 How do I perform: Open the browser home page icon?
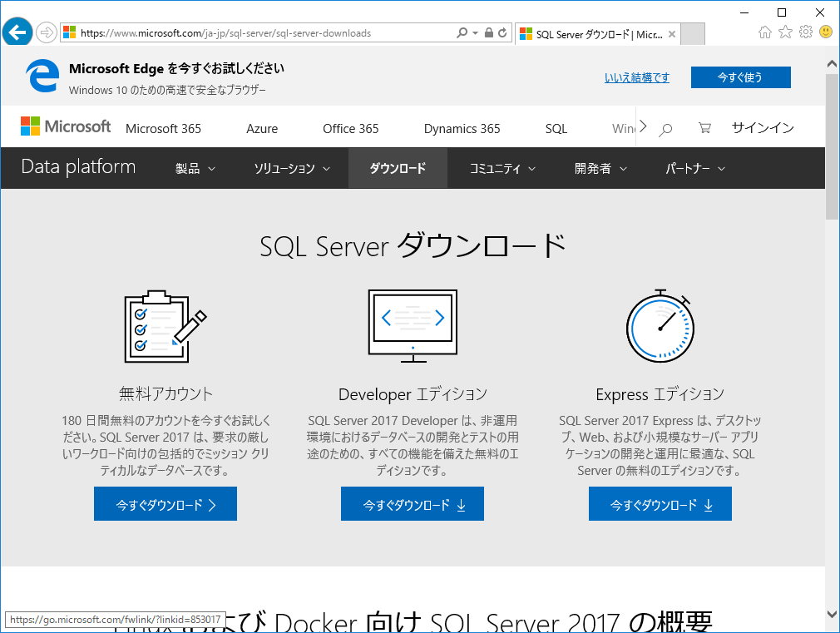click(765, 32)
